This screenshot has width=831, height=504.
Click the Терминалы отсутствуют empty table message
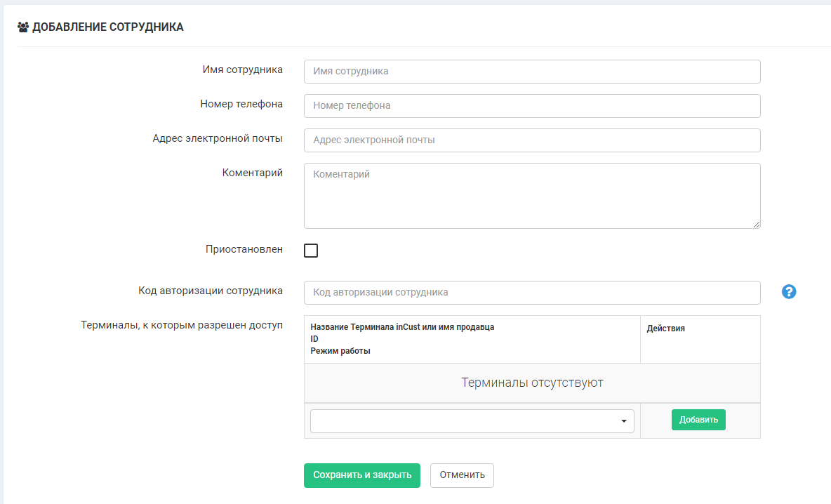click(532, 383)
